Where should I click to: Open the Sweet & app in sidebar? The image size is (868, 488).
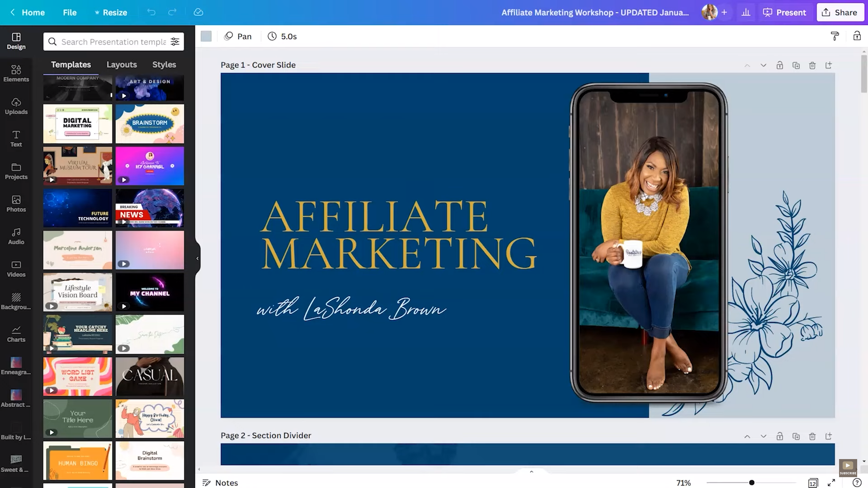pos(16,464)
